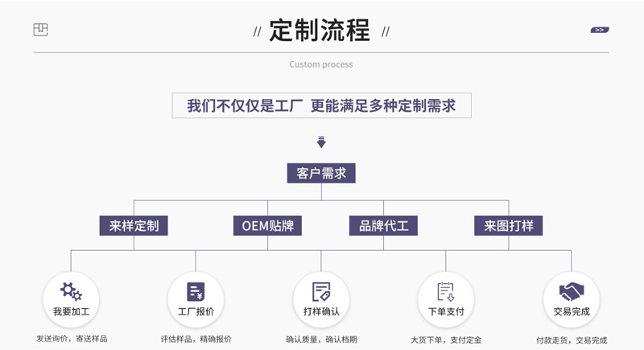The width and height of the screenshot is (644, 350).
Task: Select the 来样定制 option
Action: 134,225
